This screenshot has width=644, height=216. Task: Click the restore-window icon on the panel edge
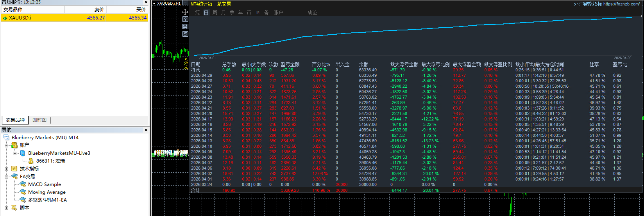coord(185,34)
